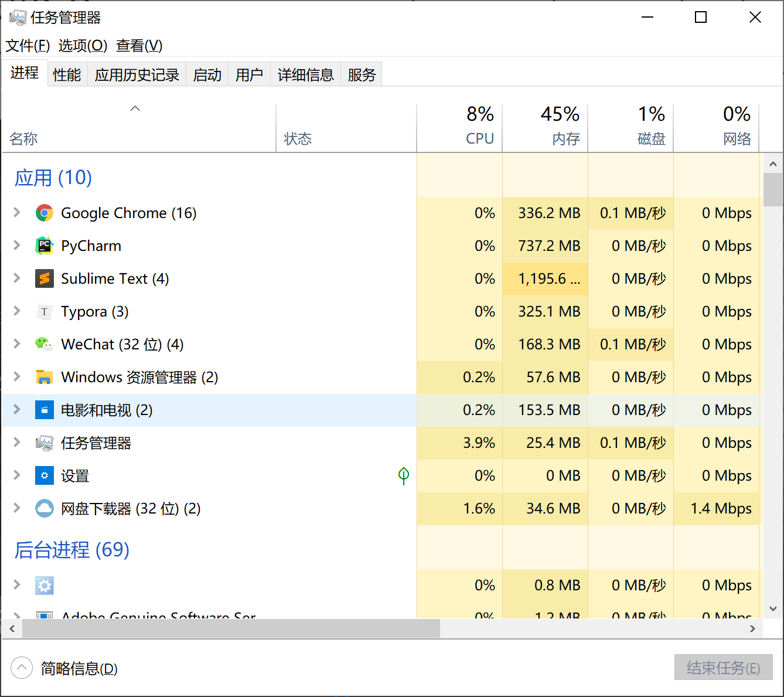Click the horizontal scrollbar right arrow
This screenshot has height=697, width=784.
(x=753, y=628)
